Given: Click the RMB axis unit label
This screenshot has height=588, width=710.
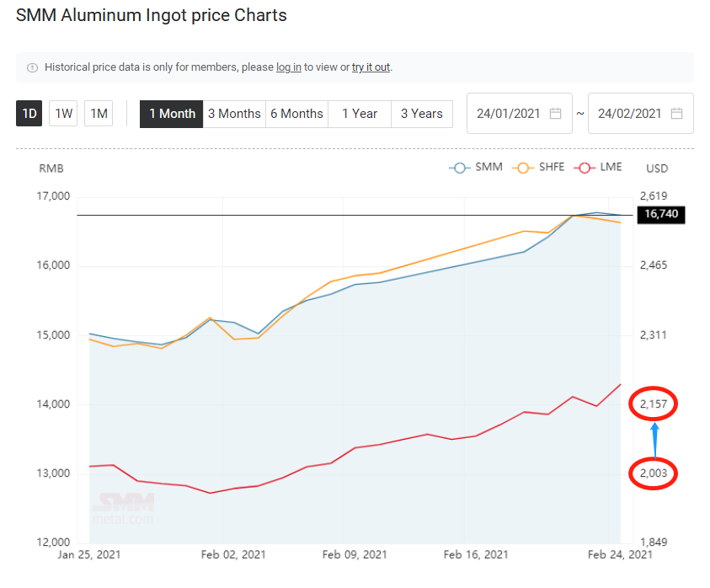Looking at the screenshot, I should [51, 169].
